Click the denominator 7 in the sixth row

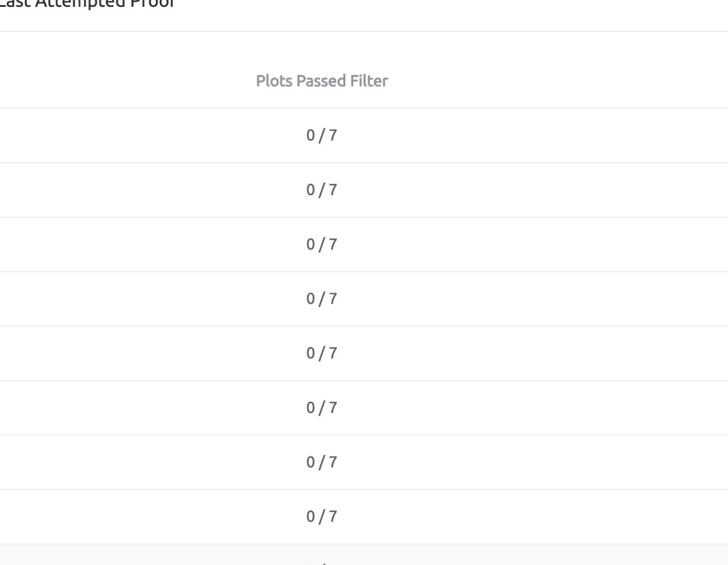[x=333, y=408]
